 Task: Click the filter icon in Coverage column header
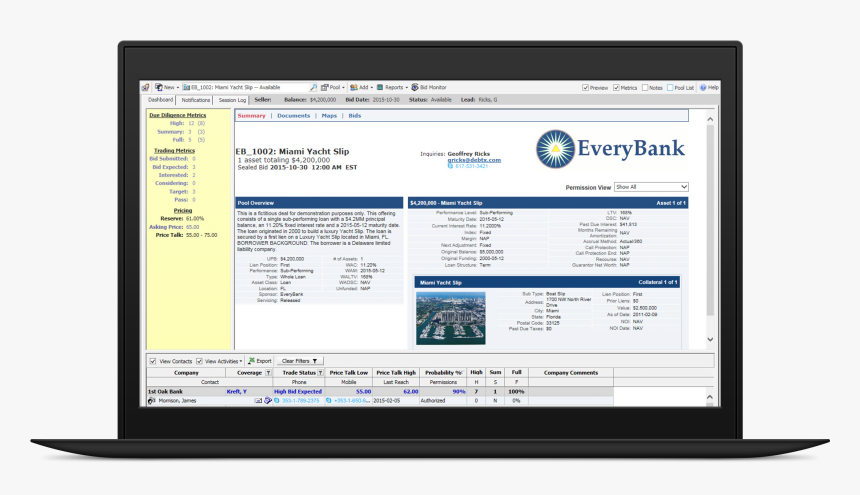(268, 373)
